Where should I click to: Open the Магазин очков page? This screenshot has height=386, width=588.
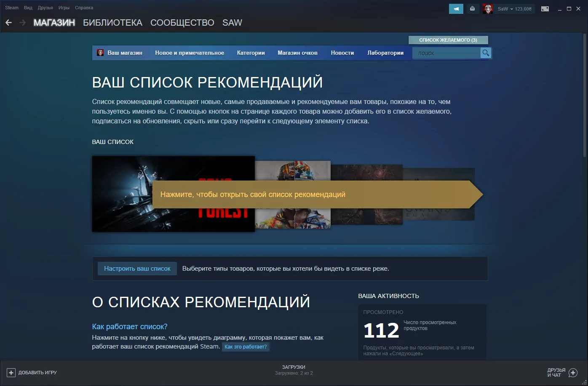tap(298, 53)
